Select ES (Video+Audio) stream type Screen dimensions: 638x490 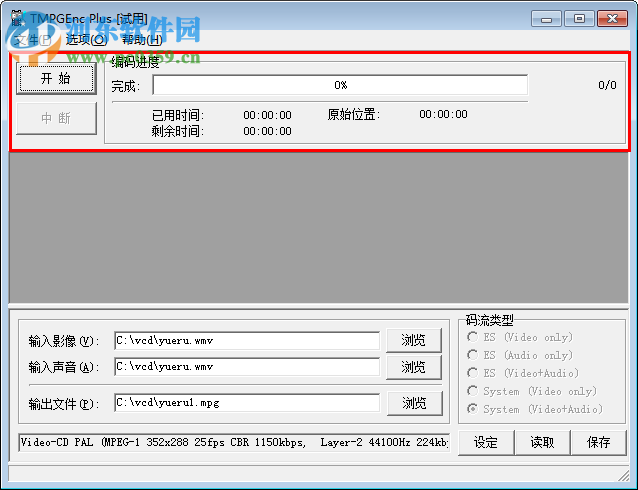coord(522,373)
